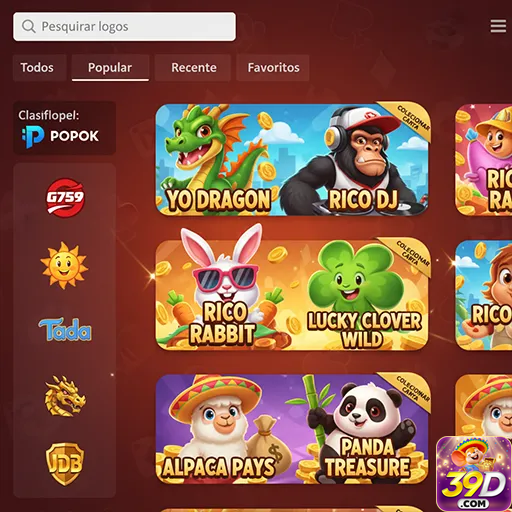Image resolution: width=512 pixels, height=512 pixels.
Task: Open the 39D.com floating badge
Action: point(473,473)
